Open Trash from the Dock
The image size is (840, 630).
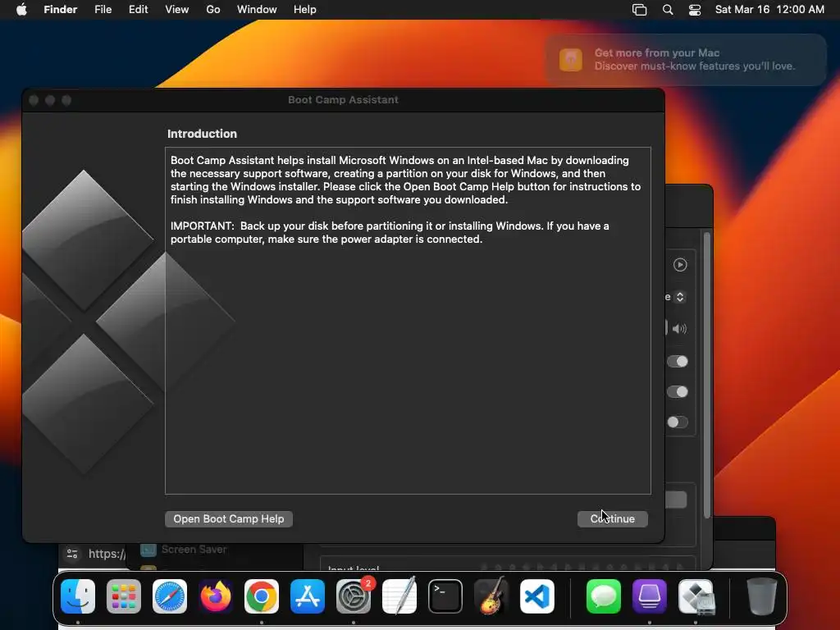(x=762, y=596)
